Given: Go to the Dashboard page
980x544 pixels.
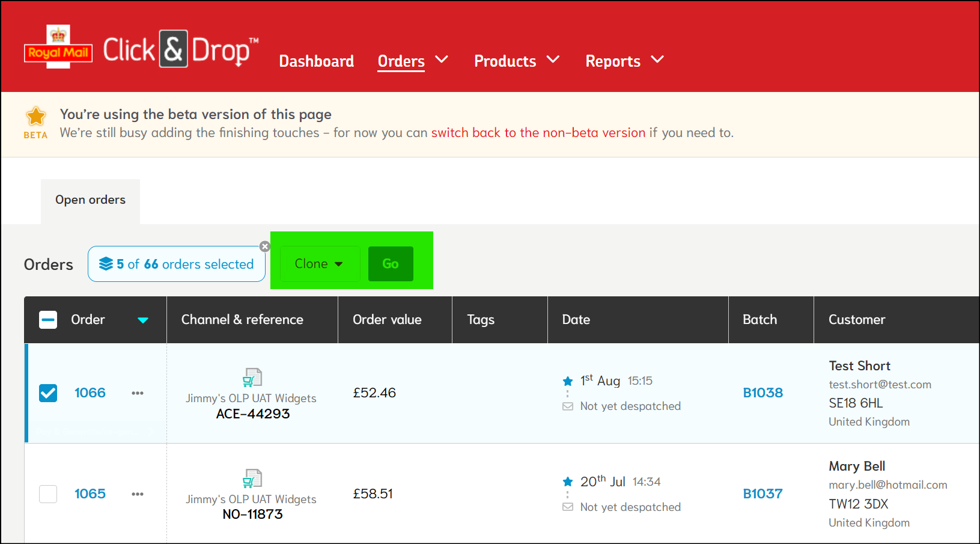Looking at the screenshot, I should coord(316,61).
